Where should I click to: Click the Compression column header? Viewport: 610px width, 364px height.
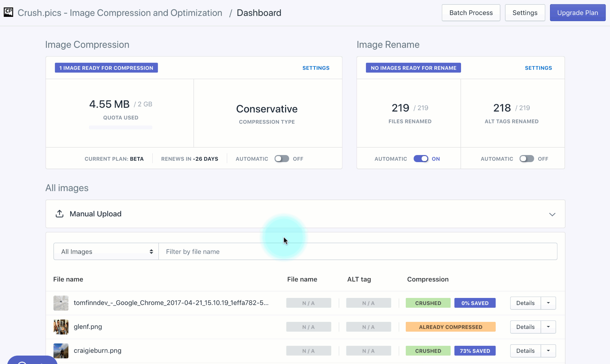pyautogui.click(x=428, y=279)
